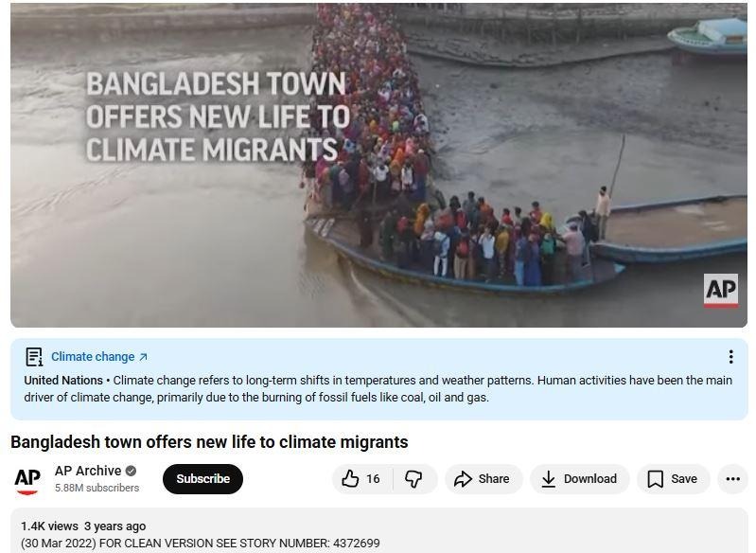
Task: Like the video with thumbs up icon
Action: (x=350, y=479)
